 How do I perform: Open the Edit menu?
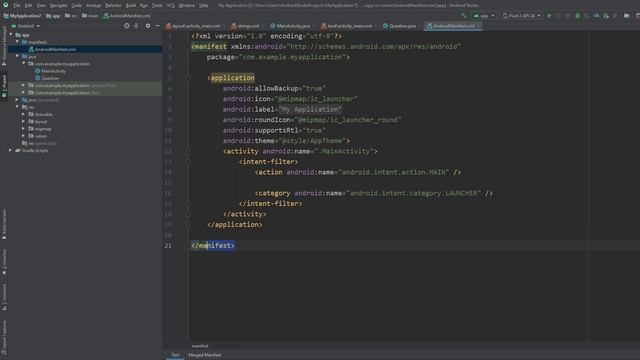28,6
